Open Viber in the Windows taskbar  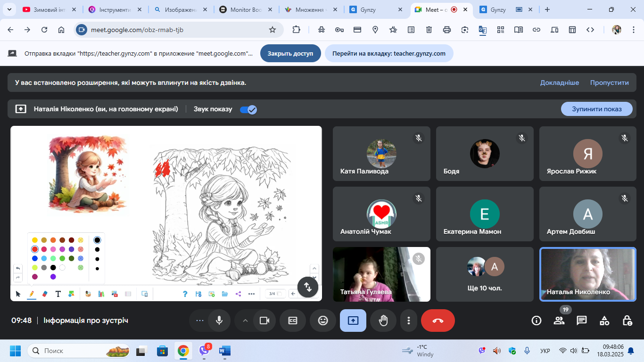[205, 351]
